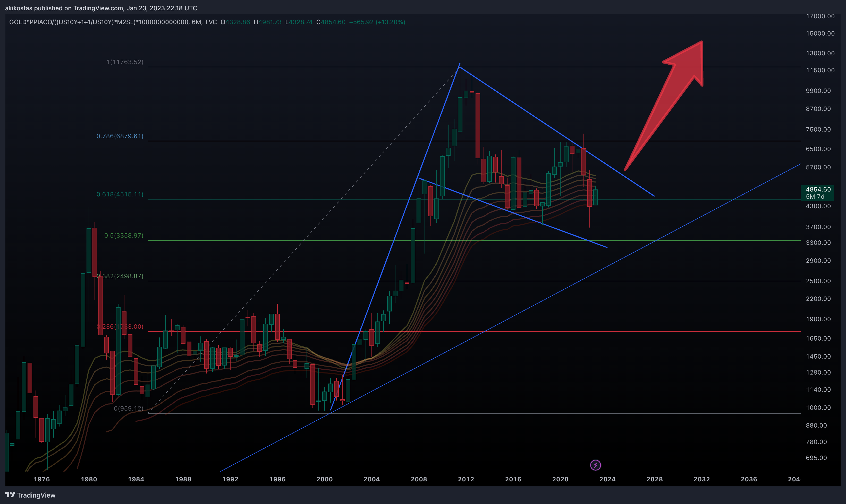Click the current price label 4854.60
846x504 pixels.
[818, 189]
